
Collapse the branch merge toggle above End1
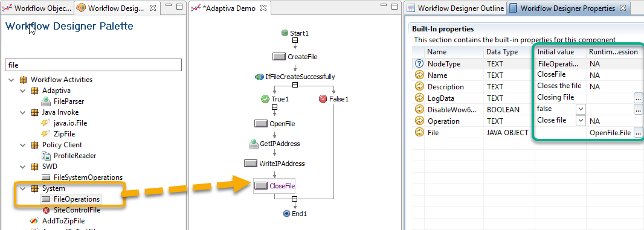coord(294,199)
